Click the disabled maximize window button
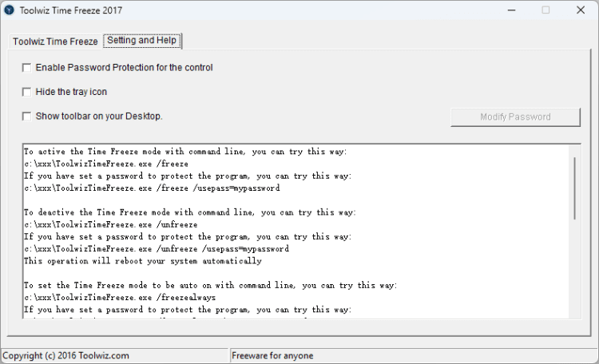Image resolution: width=599 pixels, height=364 pixels. pyautogui.click(x=545, y=10)
